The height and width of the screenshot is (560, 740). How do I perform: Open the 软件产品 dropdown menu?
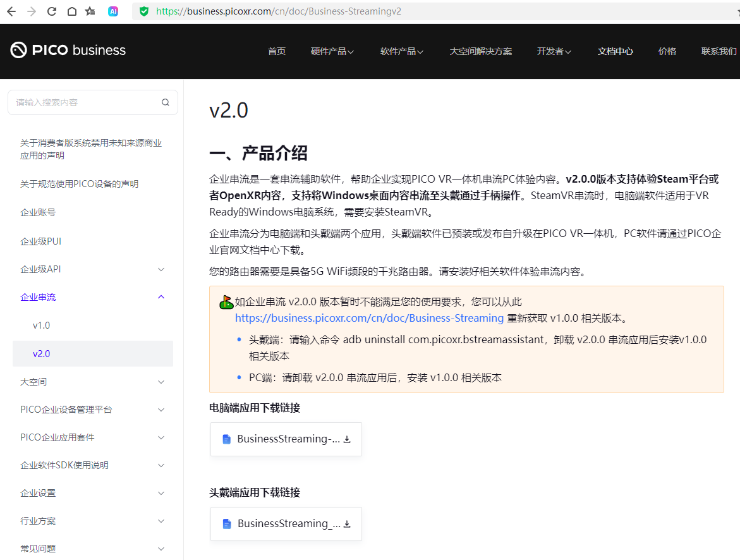(x=402, y=51)
